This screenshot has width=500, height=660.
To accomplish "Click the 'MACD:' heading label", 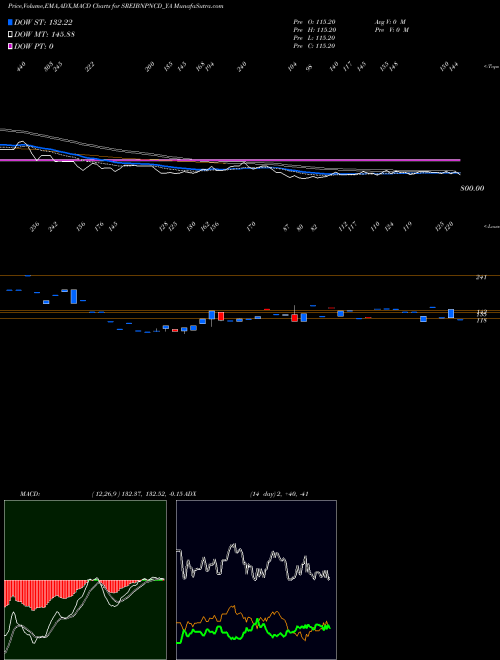I will [30, 494].
